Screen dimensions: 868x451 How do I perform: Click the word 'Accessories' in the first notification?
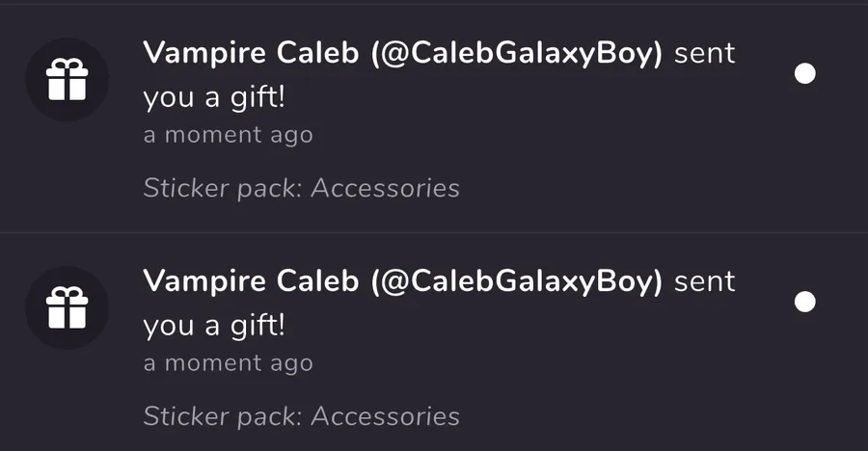click(x=385, y=188)
